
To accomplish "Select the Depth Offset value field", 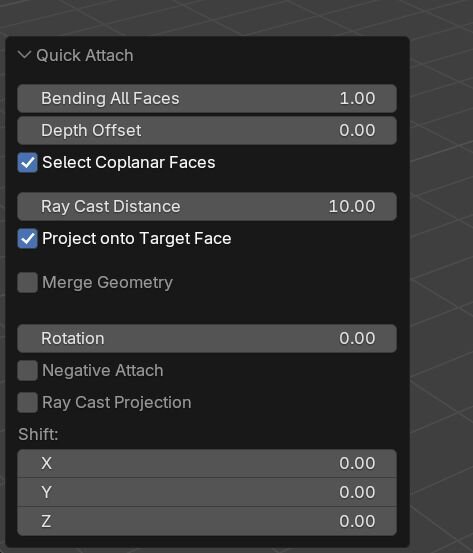I will (207, 130).
